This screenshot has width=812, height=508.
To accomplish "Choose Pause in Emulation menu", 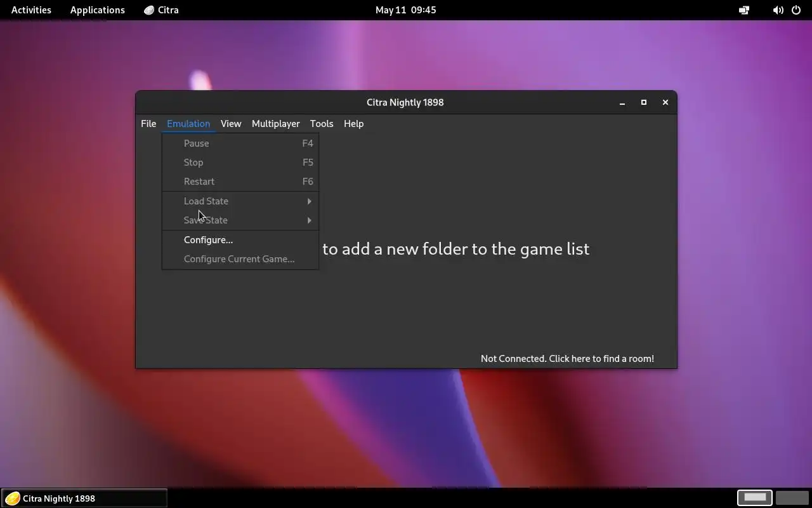I will pos(240,144).
